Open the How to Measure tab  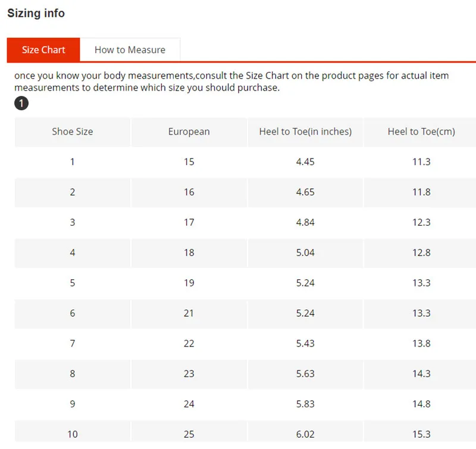coord(130,50)
